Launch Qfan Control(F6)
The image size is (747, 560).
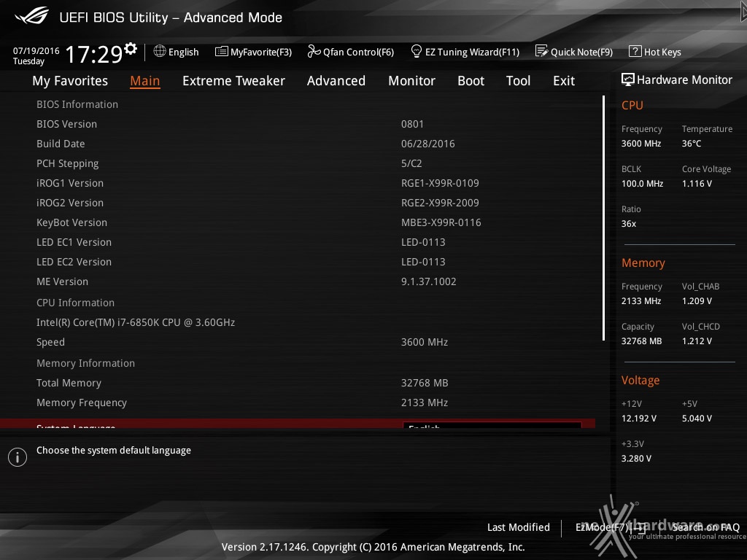coord(351,52)
